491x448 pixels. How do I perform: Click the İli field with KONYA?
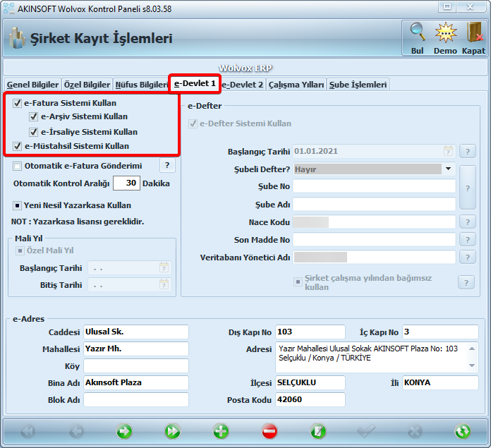441,382
